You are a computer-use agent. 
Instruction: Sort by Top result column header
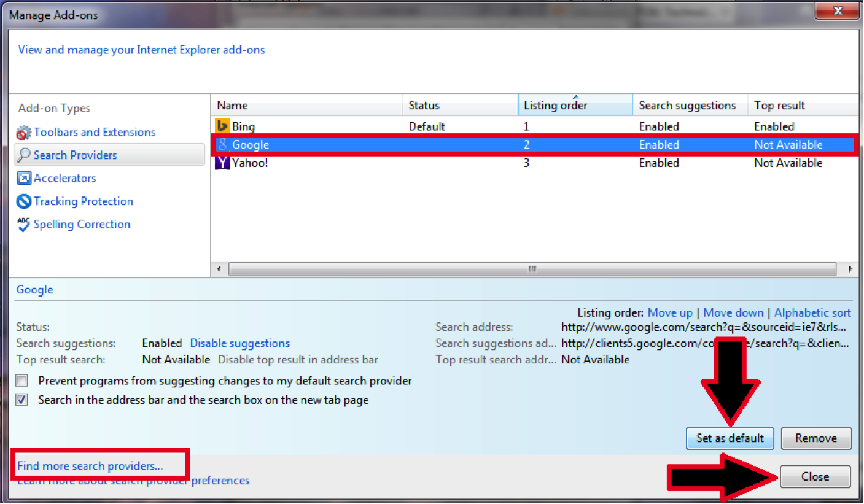pyautogui.click(x=803, y=105)
